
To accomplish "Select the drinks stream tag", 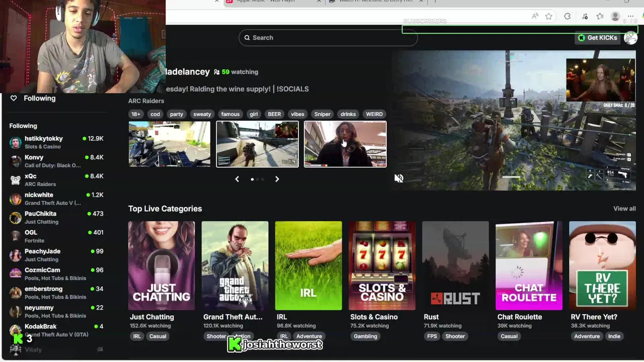I will (x=348, y=114).
